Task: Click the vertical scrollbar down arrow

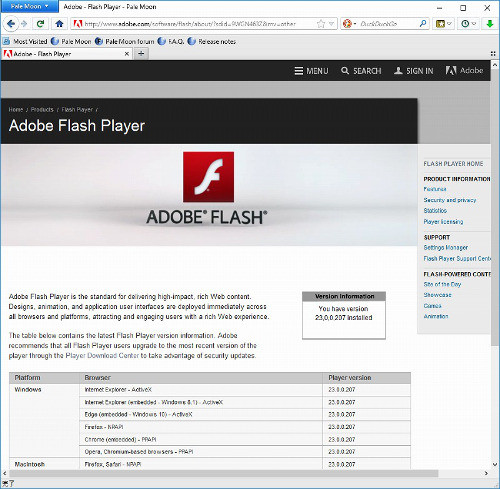Action: coord(495,464)
